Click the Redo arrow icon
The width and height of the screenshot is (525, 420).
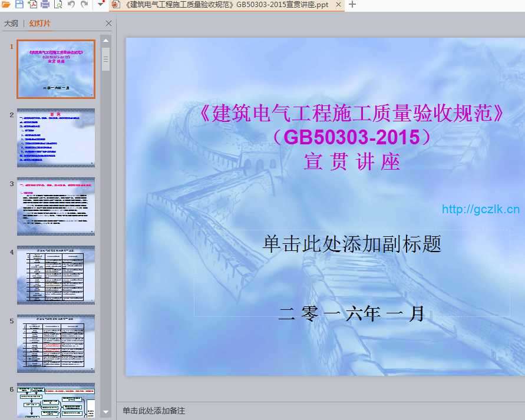pos(84,5)
